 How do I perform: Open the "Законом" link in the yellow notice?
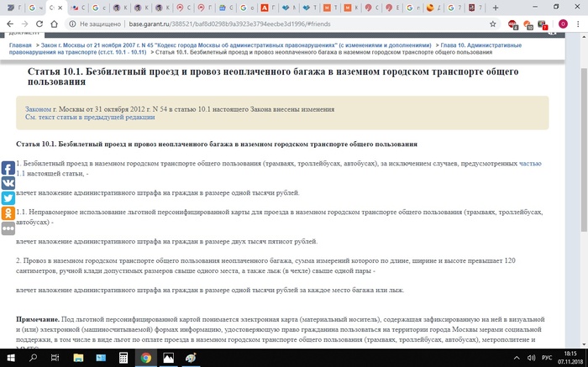coord(38,109)
